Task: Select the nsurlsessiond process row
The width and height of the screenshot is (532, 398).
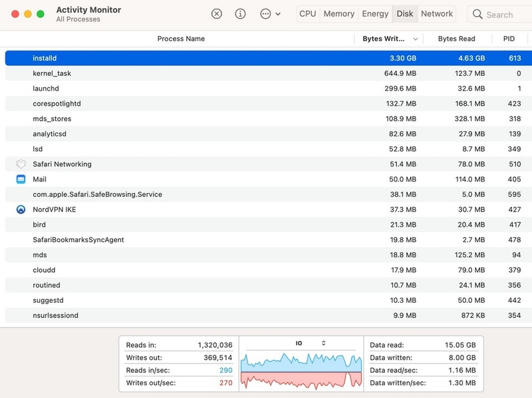Action: [x=269, y=315]
